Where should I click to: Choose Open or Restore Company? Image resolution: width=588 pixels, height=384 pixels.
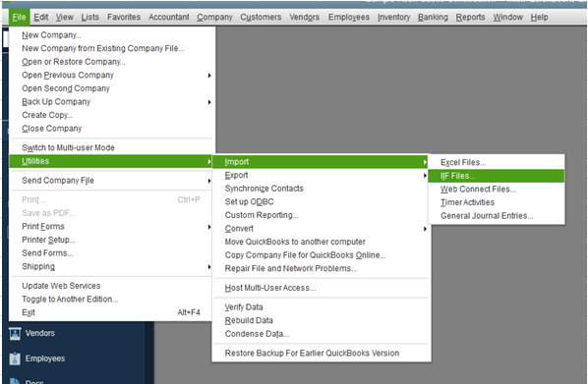coord(112,62)
